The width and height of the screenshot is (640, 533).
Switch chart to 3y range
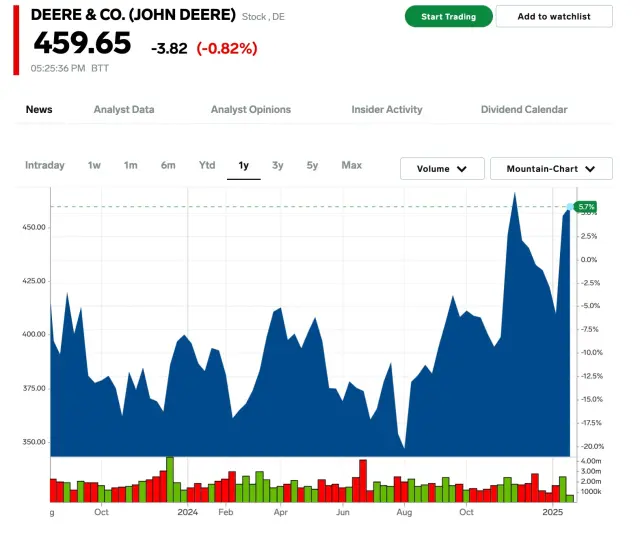[278, 166]
